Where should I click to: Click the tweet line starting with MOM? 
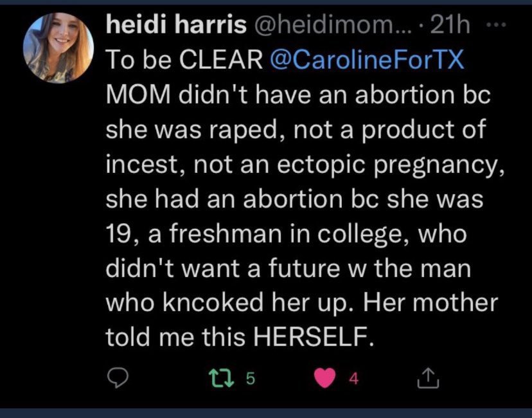(x=298, y=95)
